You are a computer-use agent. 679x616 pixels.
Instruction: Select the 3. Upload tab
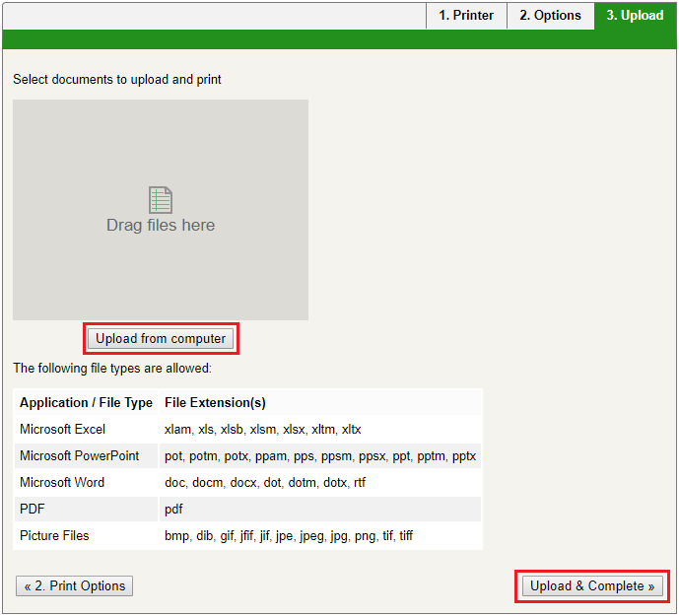(x=635, y=16)
